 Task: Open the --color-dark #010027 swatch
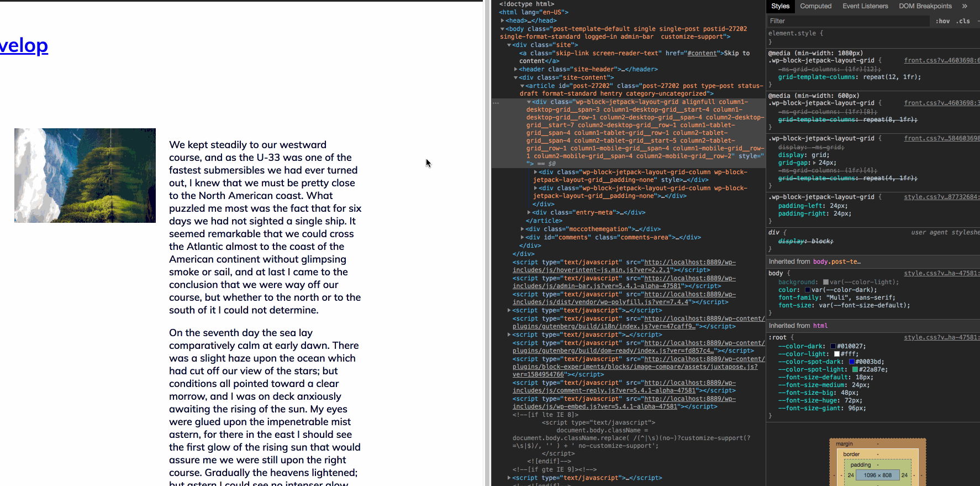[x=833, y=346]
